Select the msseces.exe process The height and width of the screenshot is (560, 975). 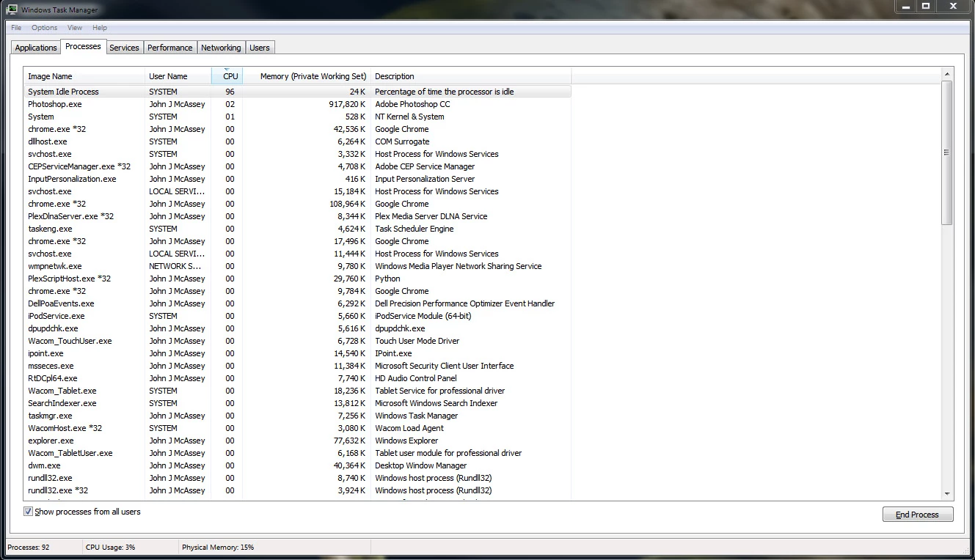pyautogui.click(x=297, y=366)
